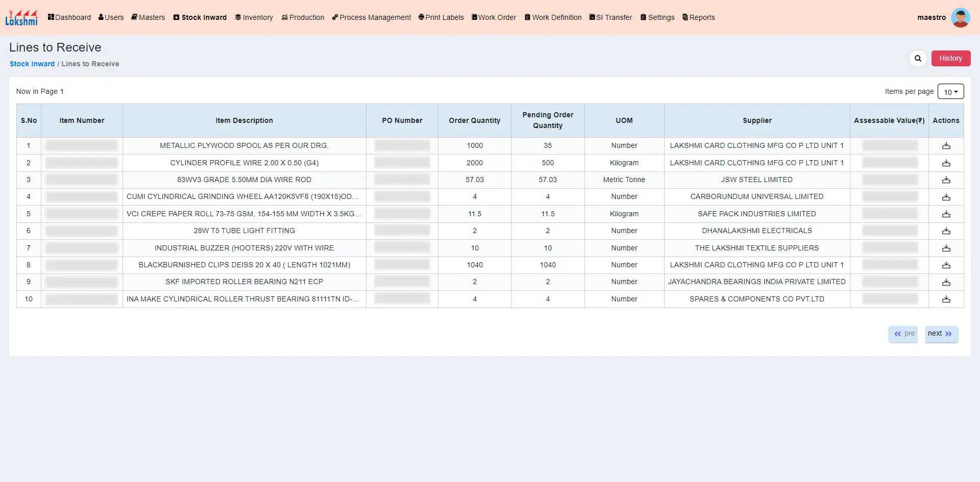The width and height of the screenshot is (980, 482).
Task: Open the Masters menu
Action: pos(148,17)
